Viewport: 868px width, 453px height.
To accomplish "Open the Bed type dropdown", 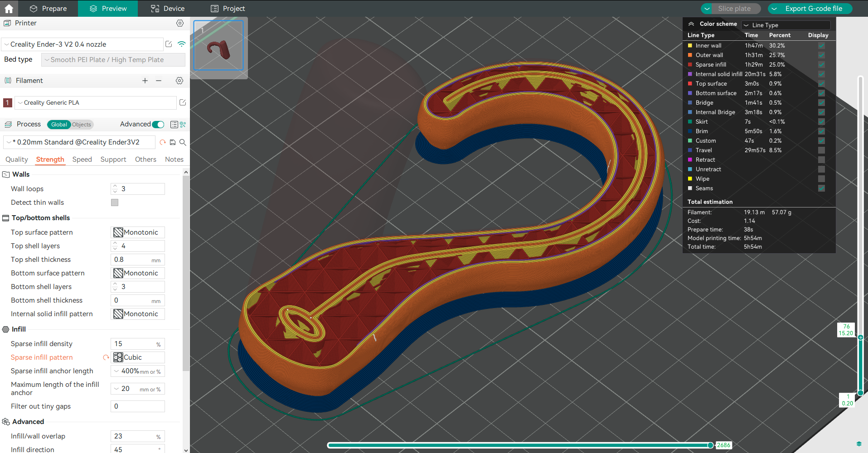I will pyautogui.click(x=113, y=60).
